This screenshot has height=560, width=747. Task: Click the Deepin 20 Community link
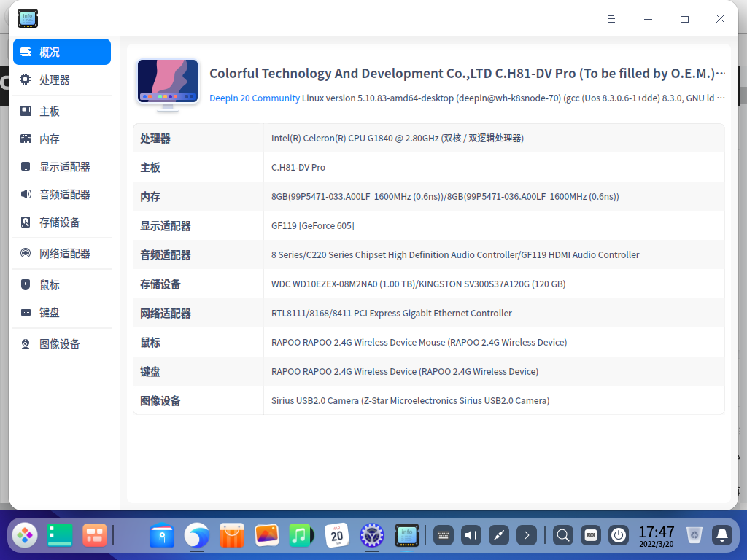[255, 98]
